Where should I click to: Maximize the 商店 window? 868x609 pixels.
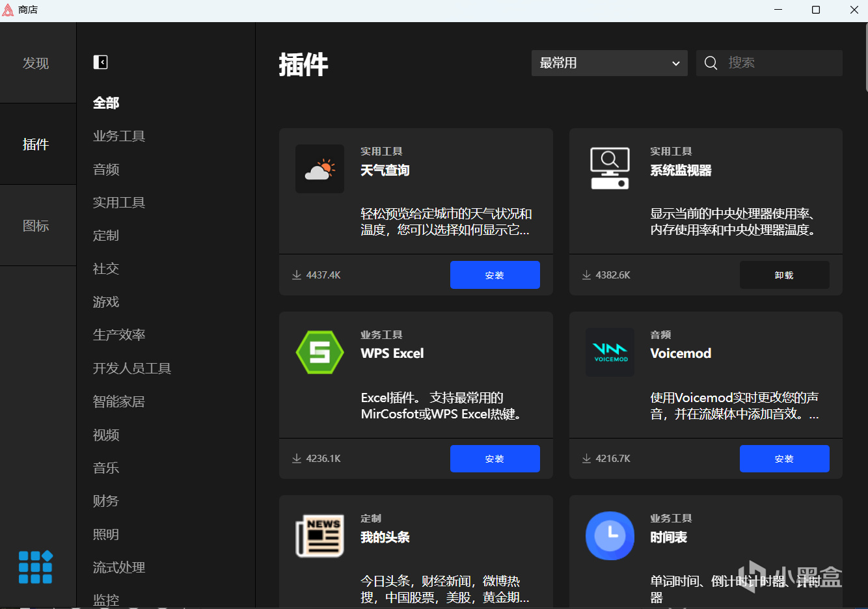[816, 10]
